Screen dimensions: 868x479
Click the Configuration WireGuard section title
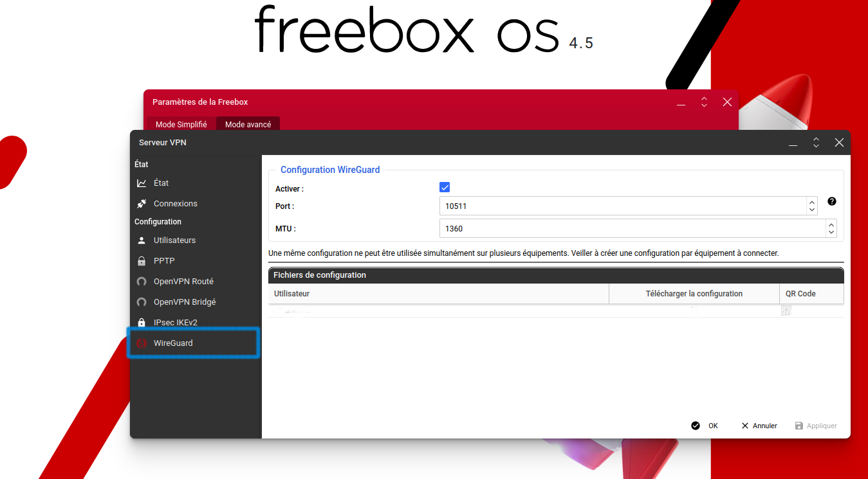click(330, 170)
